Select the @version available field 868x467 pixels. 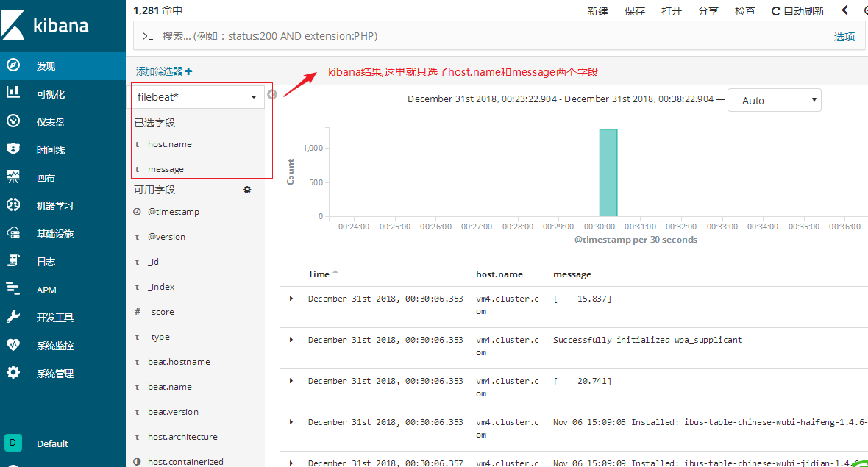click(166, 237)
